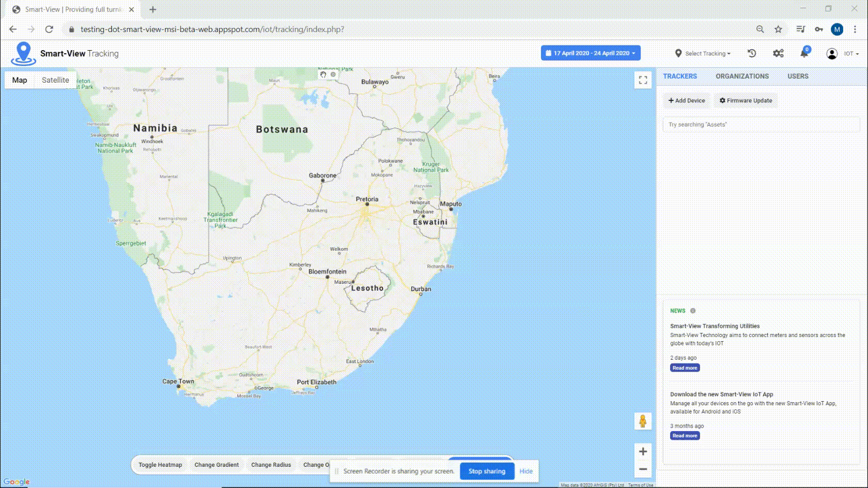Open the notifications bell
This screenshot has width=868, height=488.
tap(804, 53)
